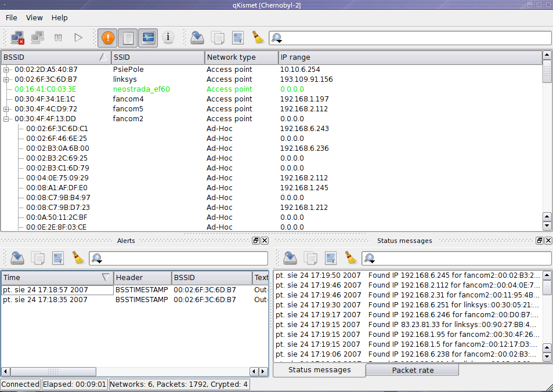Screen dimensions: 553x392
Task: Click the save icon in main toolbar
Action: click(198, 38)
